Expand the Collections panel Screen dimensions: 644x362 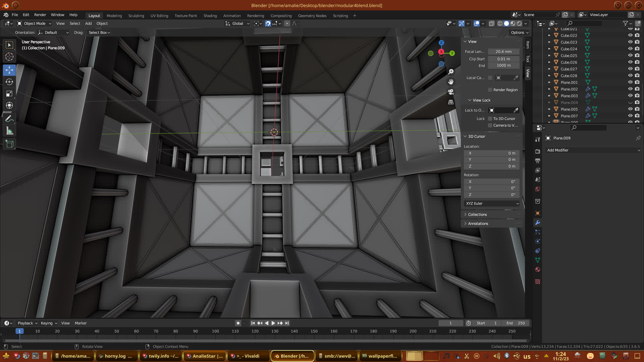point(477,215)
